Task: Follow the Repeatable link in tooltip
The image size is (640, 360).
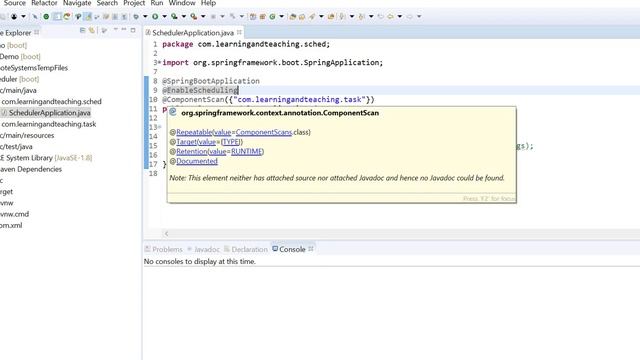Action: coord(194,132)
